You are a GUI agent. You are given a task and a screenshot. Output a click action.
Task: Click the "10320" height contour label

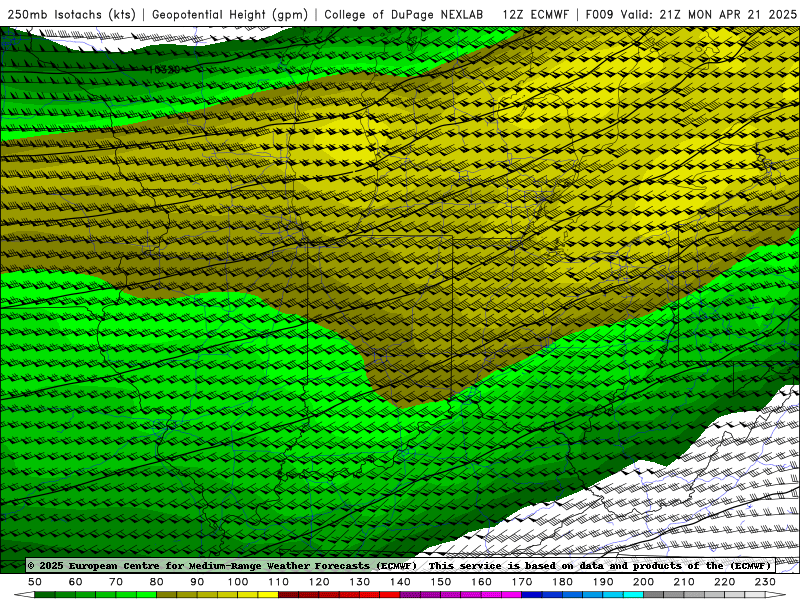tap(164, 69)
